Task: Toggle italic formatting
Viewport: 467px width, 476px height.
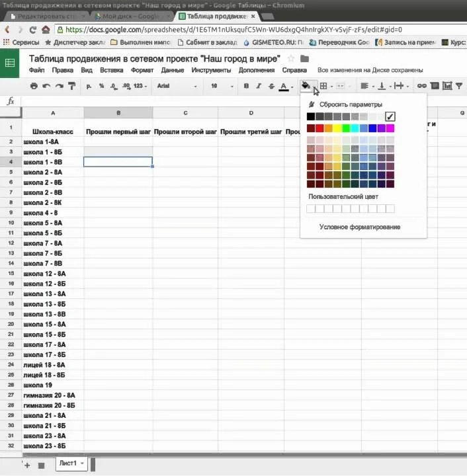Action: (x=259, y=86)
